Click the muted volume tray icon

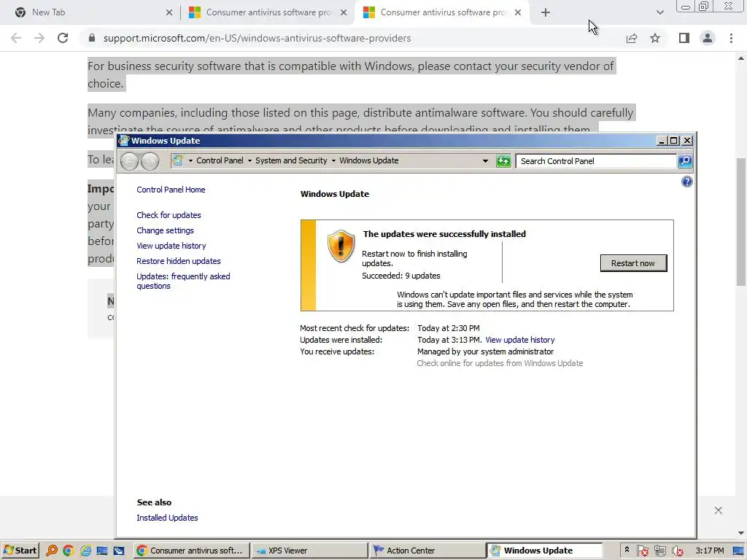pos(677,551)
